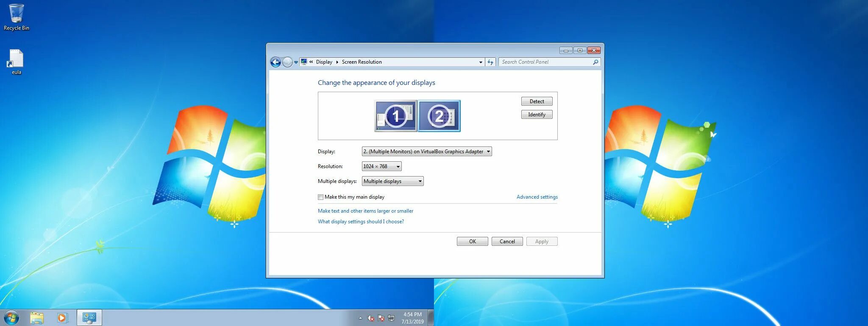868x326 pixels.
Task: Open recent pages dropdown arrow
Action: coord(296,62)
